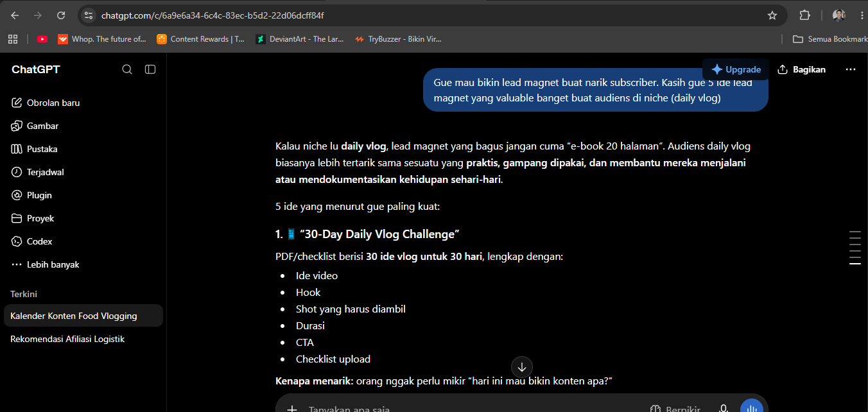
Task: Collapse the sidebar with panel icon
Action: point(150,69)
